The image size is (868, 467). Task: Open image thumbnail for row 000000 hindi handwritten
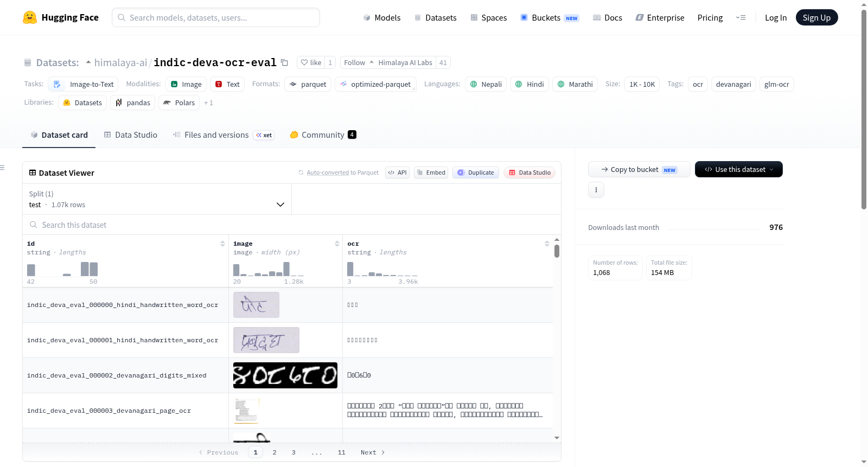click(x=256, y=305)
